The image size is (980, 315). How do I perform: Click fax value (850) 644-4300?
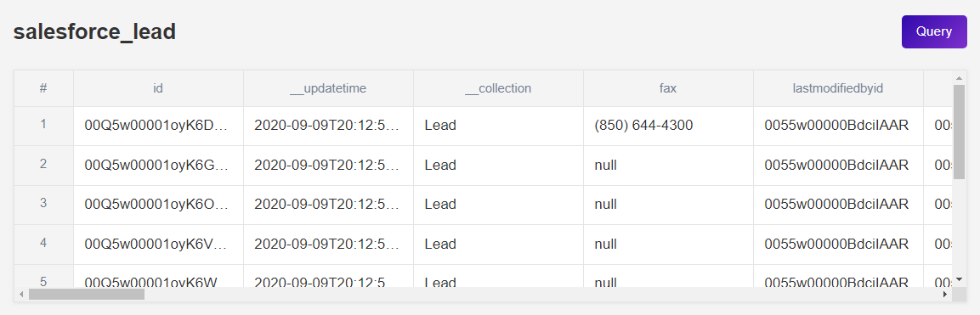(x=643, y=126)
